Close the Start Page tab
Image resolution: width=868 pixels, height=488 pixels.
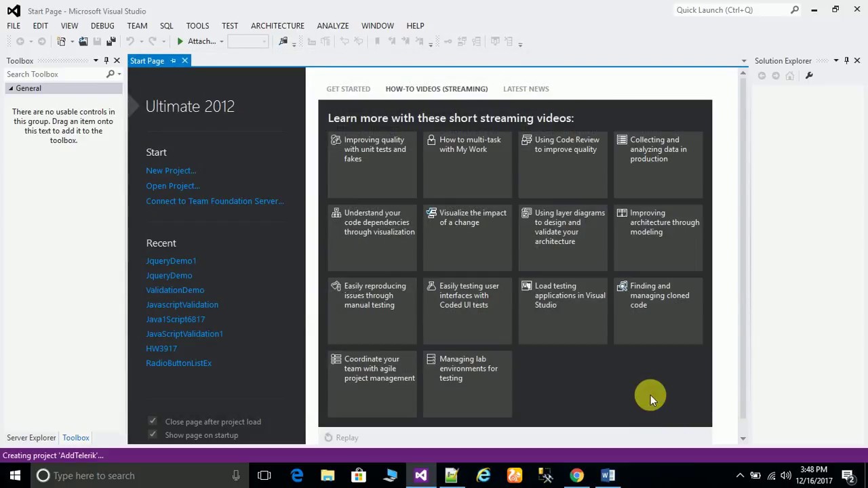coord(184,61)
